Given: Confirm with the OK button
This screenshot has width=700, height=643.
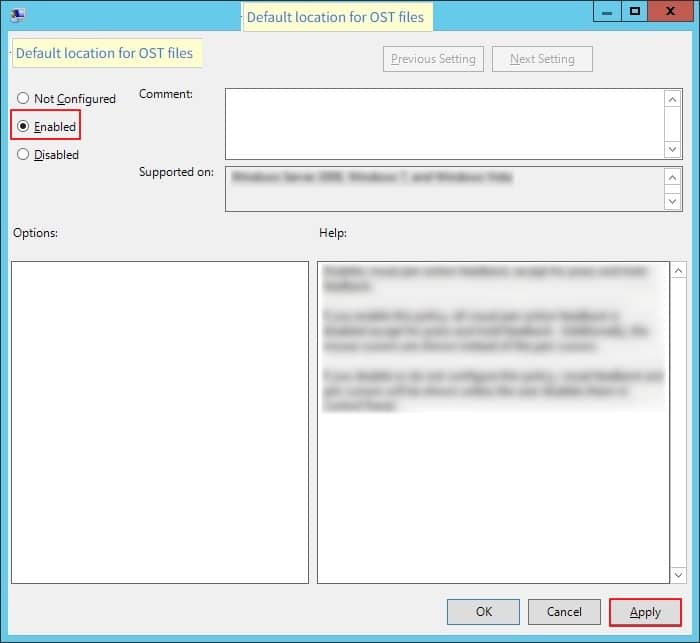Looking at the screenshot, I should tap(483, 612).
